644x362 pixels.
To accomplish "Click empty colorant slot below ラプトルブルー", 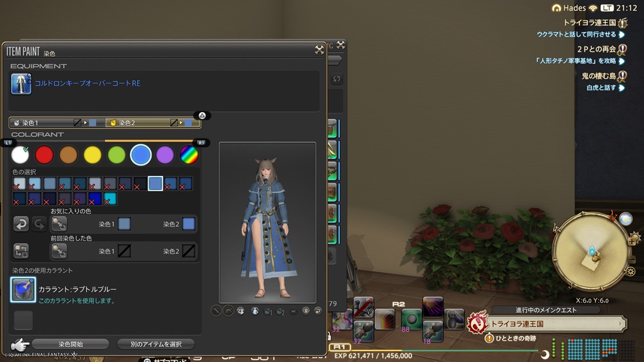I will pyautogui.click(x=23, y=320).
